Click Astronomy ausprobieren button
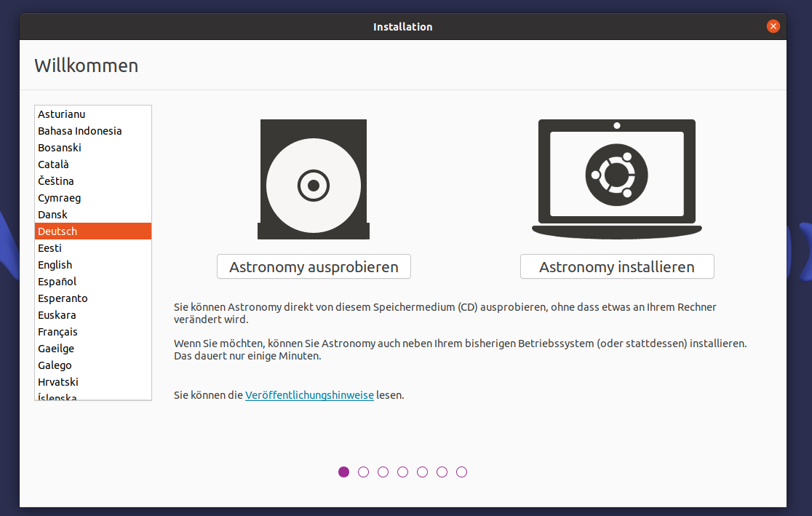This screenshot has width=812, height=516. (314, 266)
